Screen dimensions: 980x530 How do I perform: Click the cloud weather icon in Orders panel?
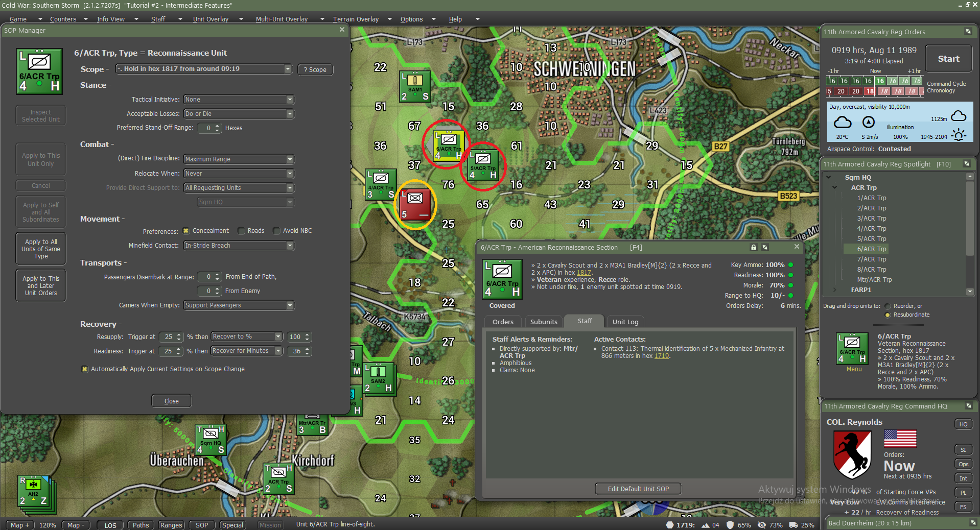click(843, 123)
